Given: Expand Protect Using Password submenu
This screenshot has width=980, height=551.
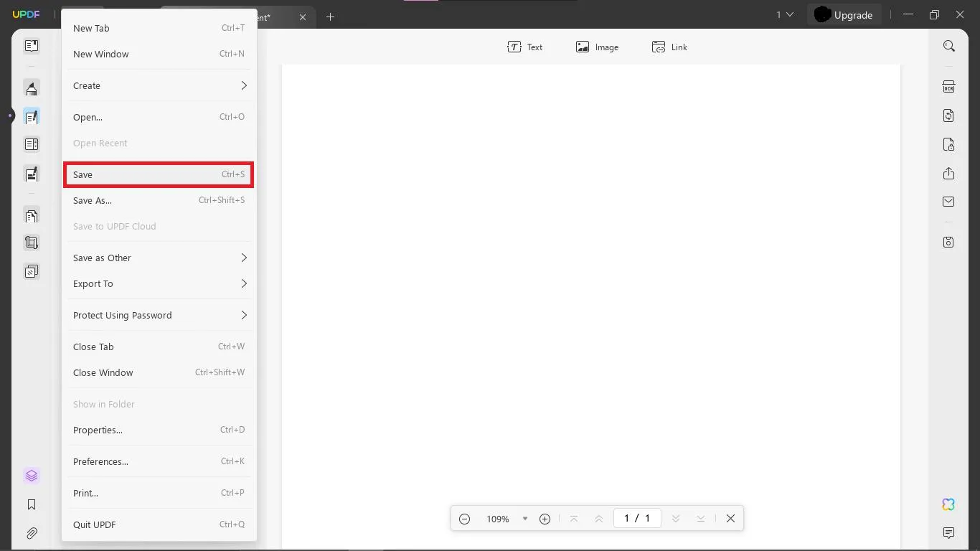Looking at the screenshot, I should 159,315.
